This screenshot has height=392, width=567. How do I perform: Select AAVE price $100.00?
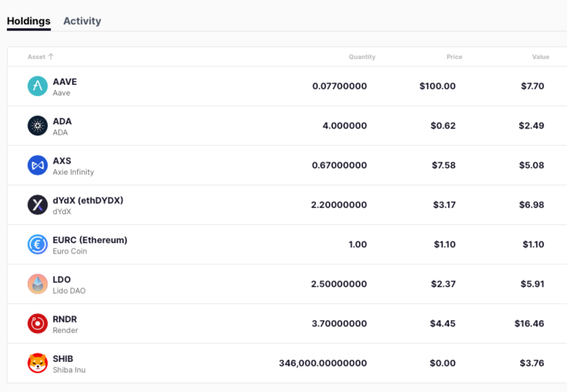[438, 86]
